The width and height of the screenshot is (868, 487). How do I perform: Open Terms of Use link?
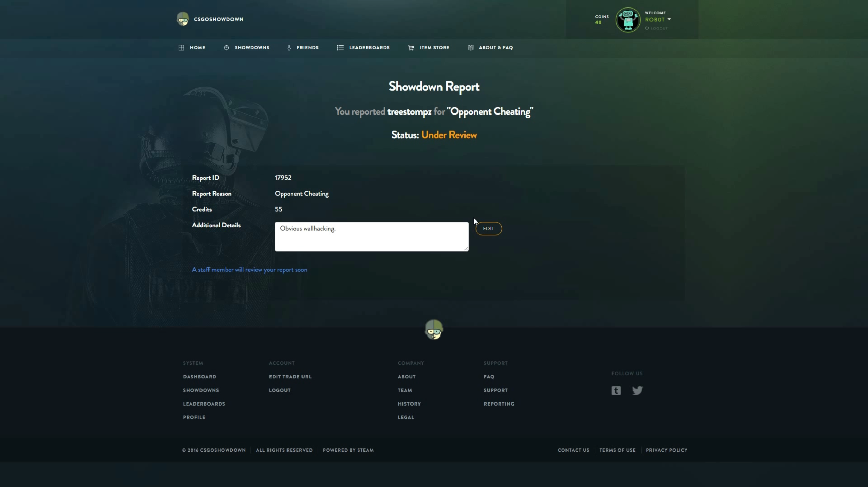[x=617, y=450]
